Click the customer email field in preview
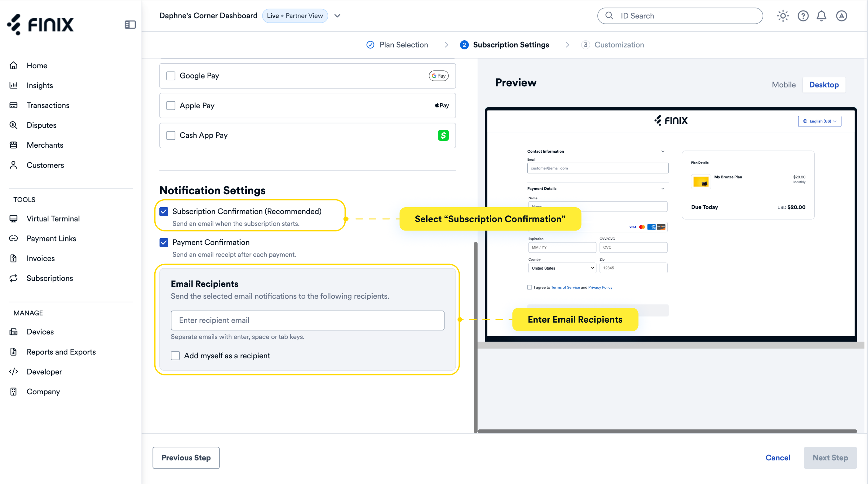Screen dimensions: 868x484 click(598, 168)
